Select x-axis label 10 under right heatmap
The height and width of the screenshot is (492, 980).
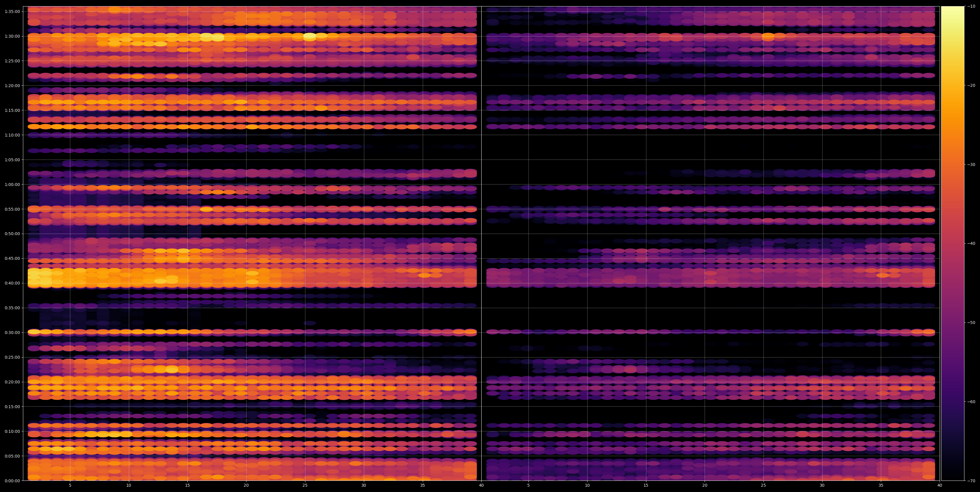pyautogui.click(x=587, y=486)
